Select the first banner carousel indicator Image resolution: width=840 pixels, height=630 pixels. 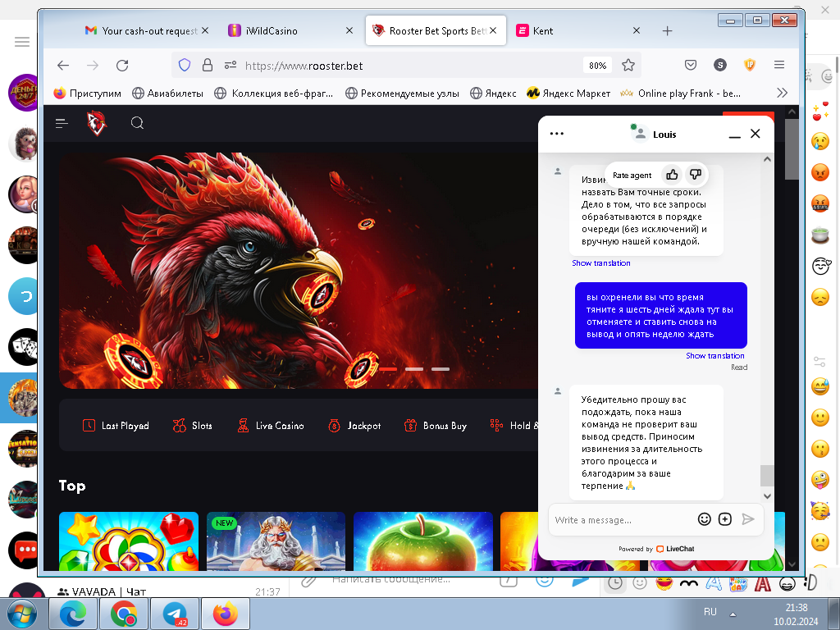click(x=388, y=369)
